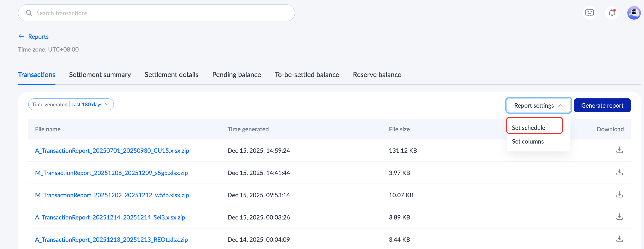Open the user avatar profile menu

click(x=634, y=13)
